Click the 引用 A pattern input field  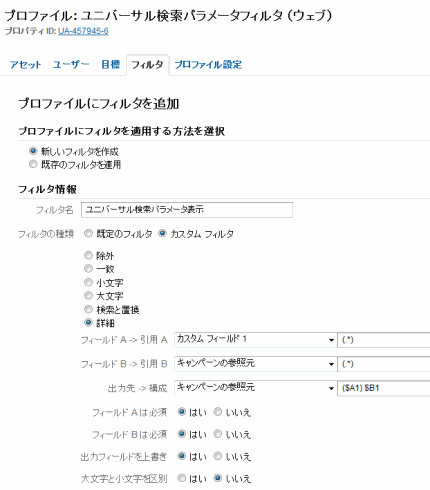pyautogui.click(x=384, y=340)
